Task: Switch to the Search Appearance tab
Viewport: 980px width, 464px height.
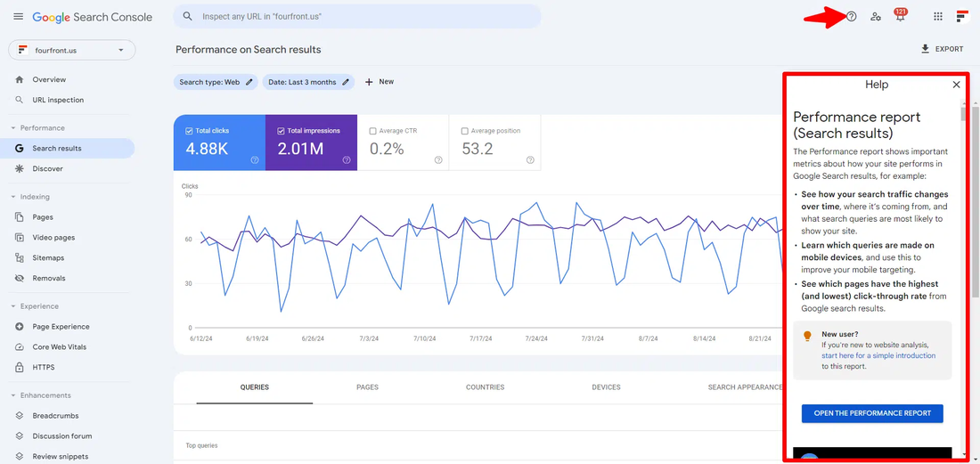Action: (x=745, y=387)
